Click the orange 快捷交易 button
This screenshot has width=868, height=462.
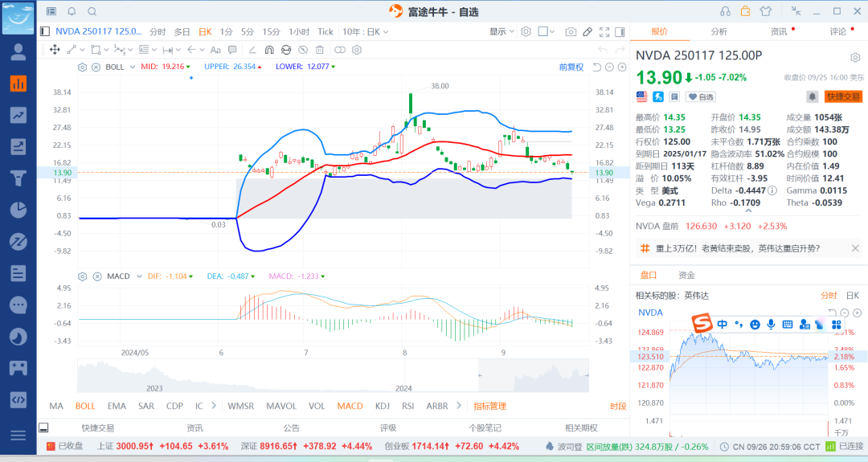click(x=842, y=96)
